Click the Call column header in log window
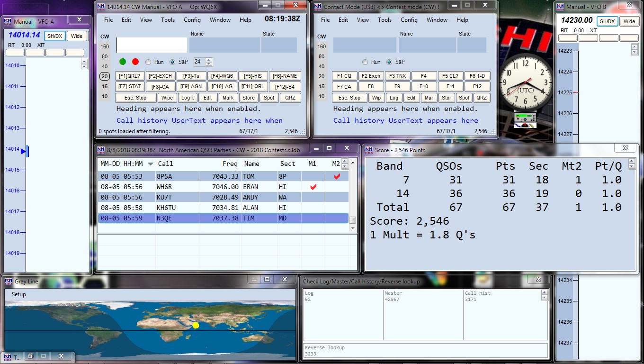The width and height of the screenshot is (644, 364). pos(165,164)
